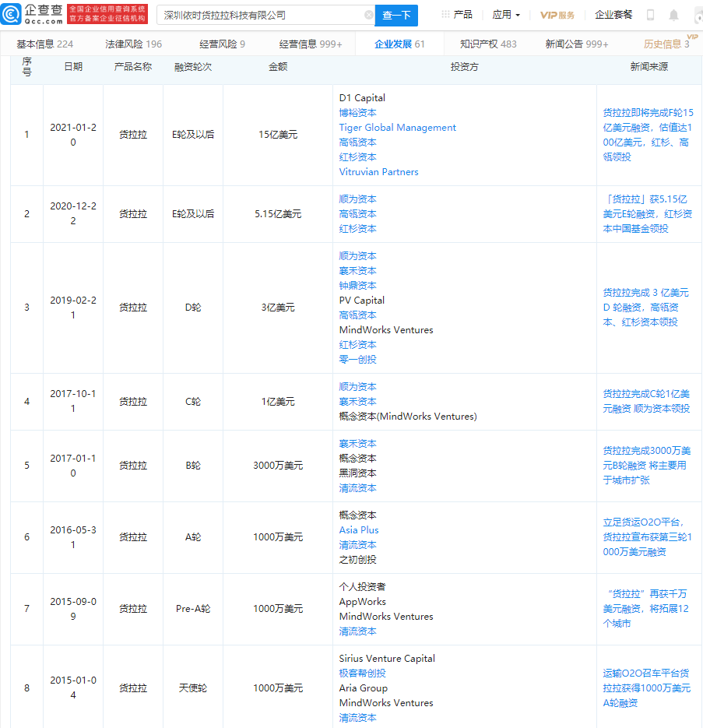Click 3000万美元 amount cell

[x=278, y=465]
